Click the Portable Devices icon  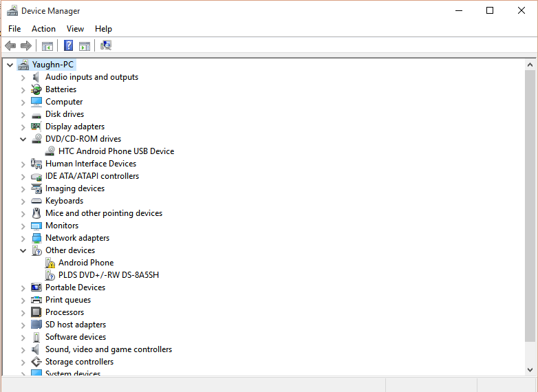click(36, 287)
